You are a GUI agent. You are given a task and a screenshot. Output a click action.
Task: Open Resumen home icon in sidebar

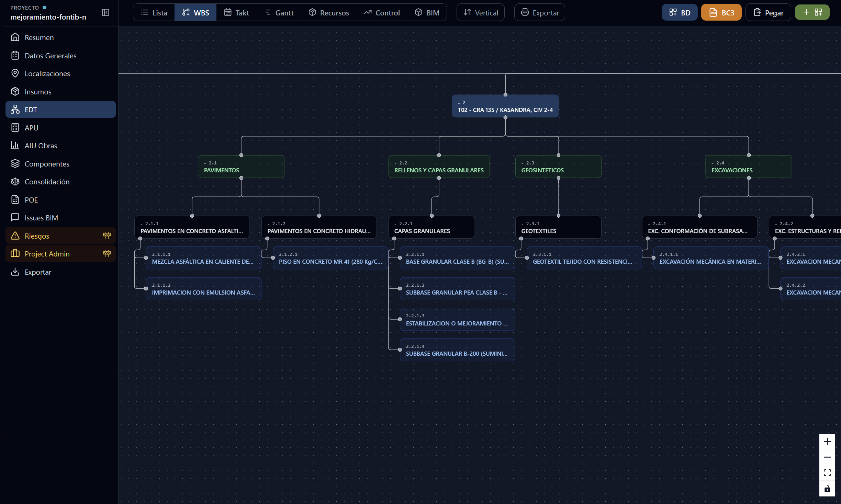(15, 37)
